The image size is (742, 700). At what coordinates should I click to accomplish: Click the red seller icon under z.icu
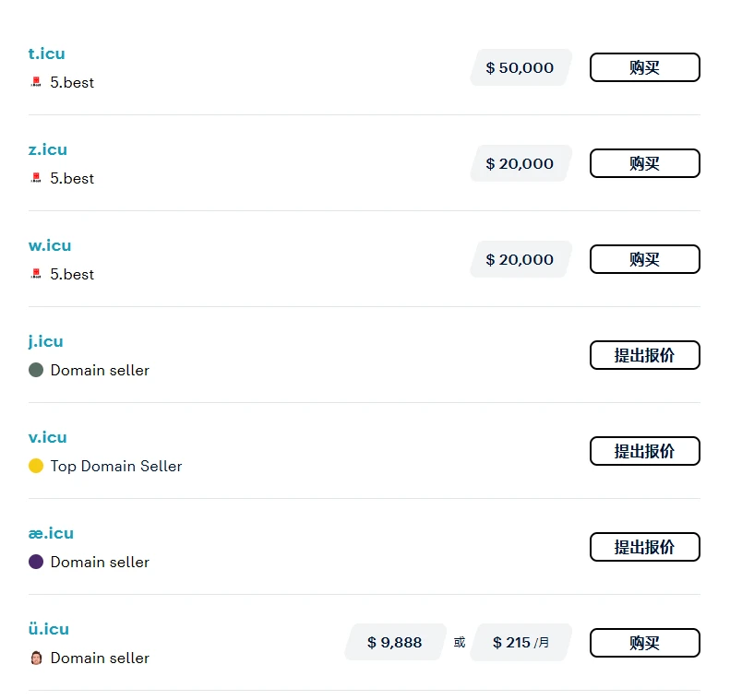tap(36, 178)
